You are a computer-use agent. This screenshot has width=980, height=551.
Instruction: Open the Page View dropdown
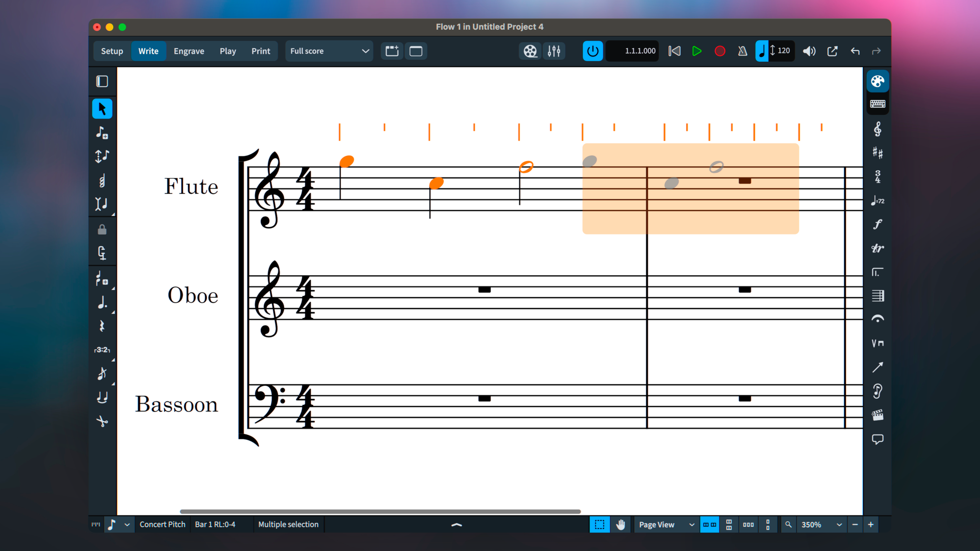666,525
